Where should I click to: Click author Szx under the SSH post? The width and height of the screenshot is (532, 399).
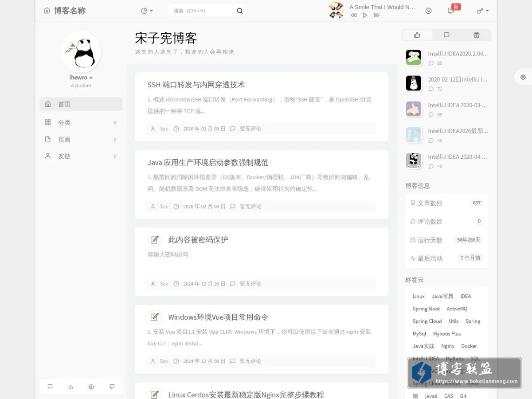[164, 129]
